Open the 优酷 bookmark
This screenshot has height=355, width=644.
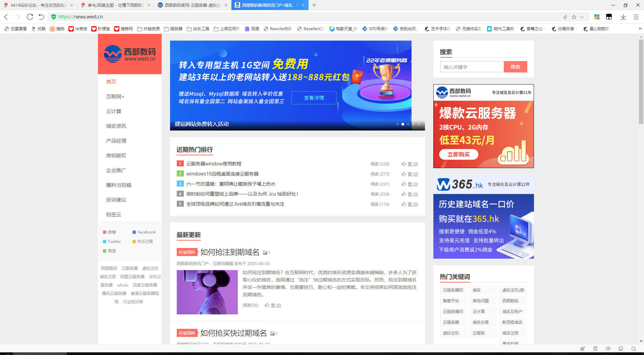(38, 29)
